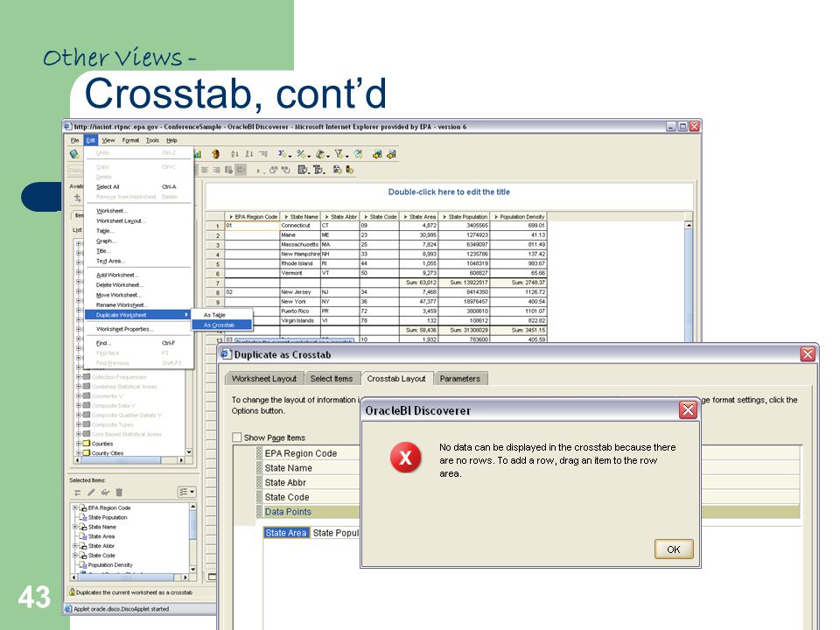
Task: Click the Double-click here to edit the title text
Action: coord(449,192)
